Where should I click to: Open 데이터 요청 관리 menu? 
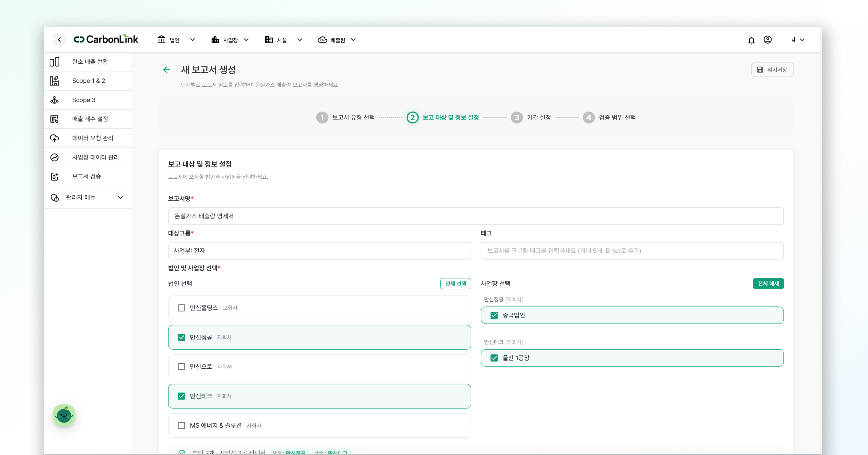coord(88,138)
